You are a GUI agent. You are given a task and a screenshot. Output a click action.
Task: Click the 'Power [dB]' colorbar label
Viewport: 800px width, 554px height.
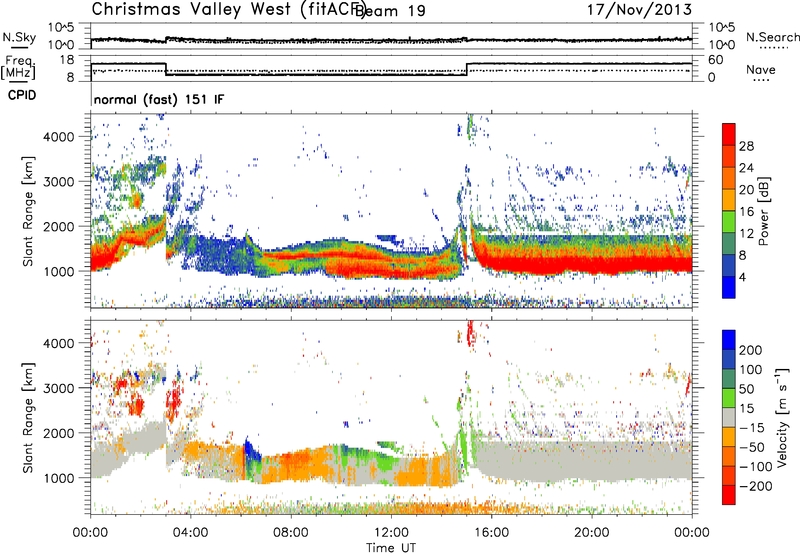click(763, 211)
